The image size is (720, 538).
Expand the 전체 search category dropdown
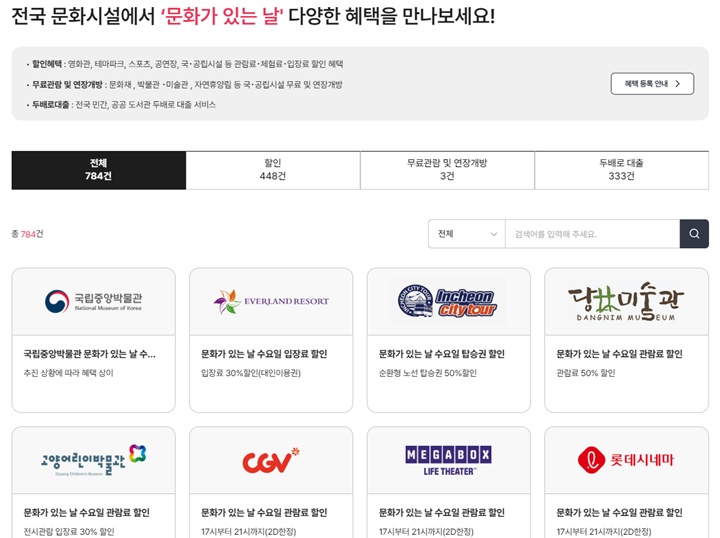[467, 234]
